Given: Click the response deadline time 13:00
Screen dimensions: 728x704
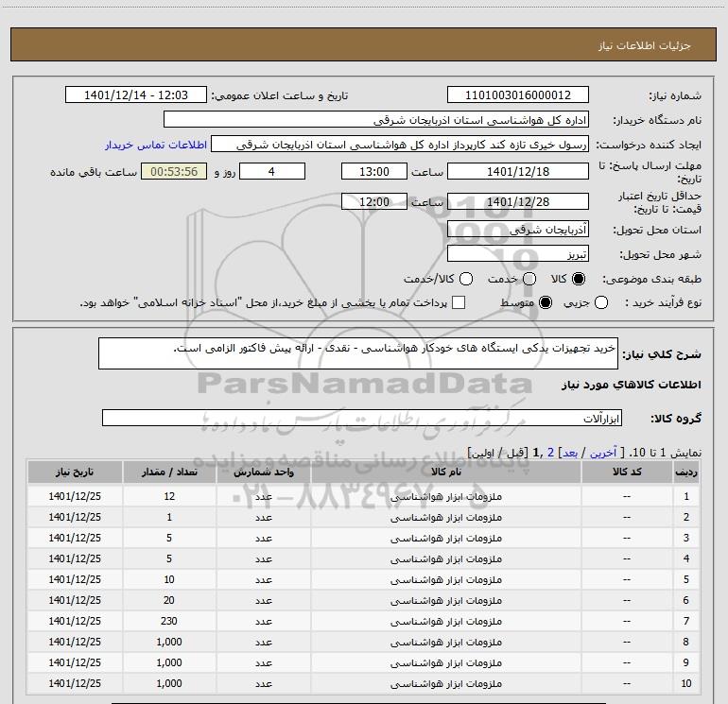Looking at the screenshot, I should 374,171.
